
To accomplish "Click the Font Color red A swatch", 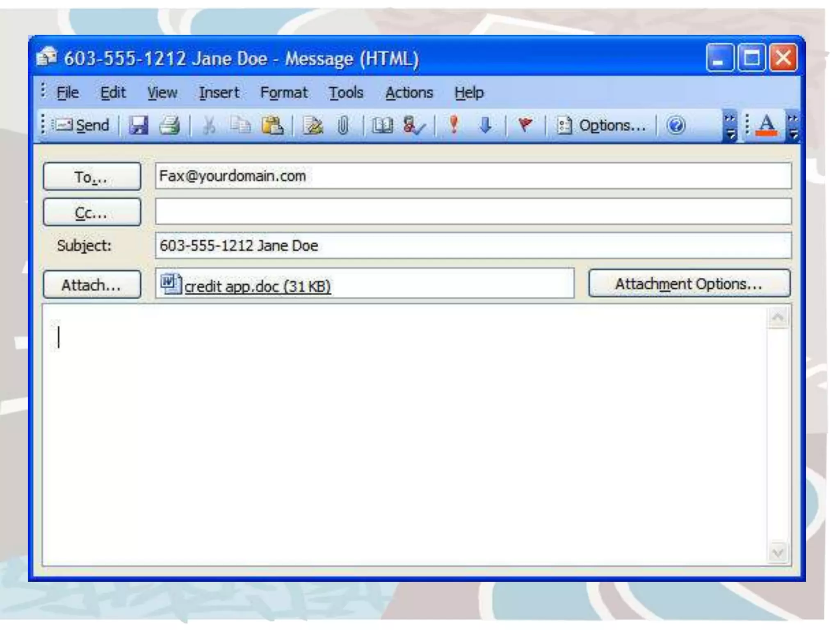I will click(766, 125).
